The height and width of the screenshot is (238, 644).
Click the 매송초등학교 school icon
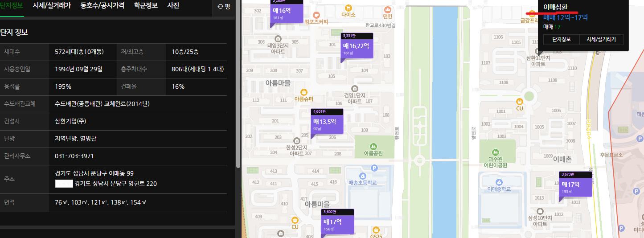click(363, 176)
